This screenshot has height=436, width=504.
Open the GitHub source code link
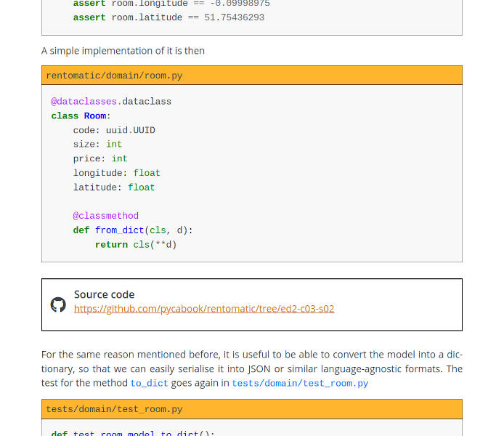pyautogui.click(x=204, y=309)
